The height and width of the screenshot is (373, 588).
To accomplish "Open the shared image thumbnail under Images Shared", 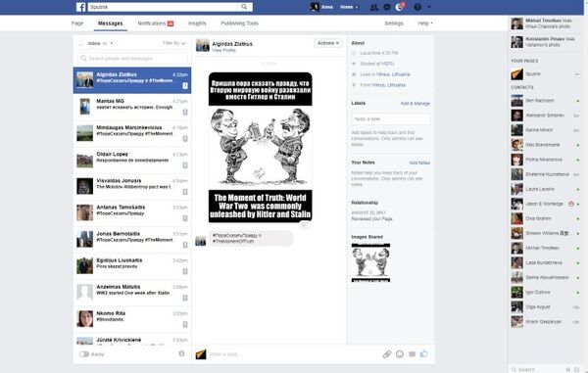I will [x=370, y=262].
